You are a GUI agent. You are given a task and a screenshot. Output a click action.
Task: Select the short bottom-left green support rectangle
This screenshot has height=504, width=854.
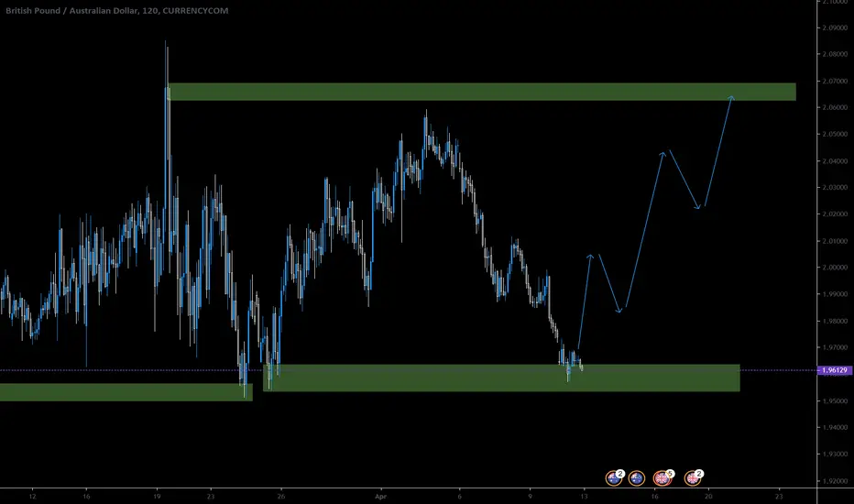pos(126,392)
